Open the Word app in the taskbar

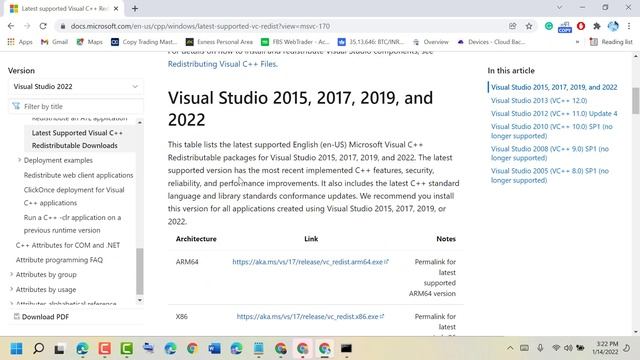(214, 349)
